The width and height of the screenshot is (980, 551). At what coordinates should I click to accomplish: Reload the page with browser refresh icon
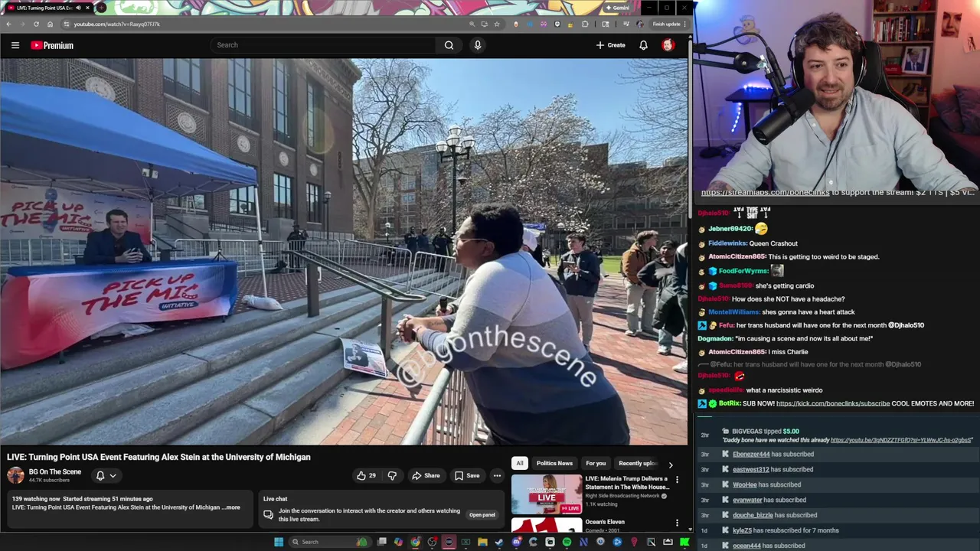point(36,24)
